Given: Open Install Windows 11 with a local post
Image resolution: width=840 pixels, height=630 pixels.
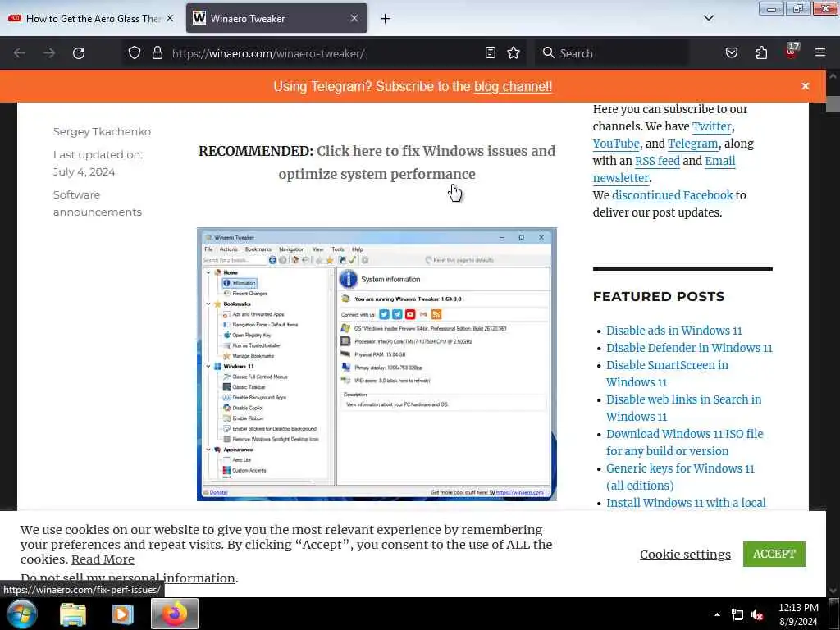Looking at the screenshot, I should 686,503.
